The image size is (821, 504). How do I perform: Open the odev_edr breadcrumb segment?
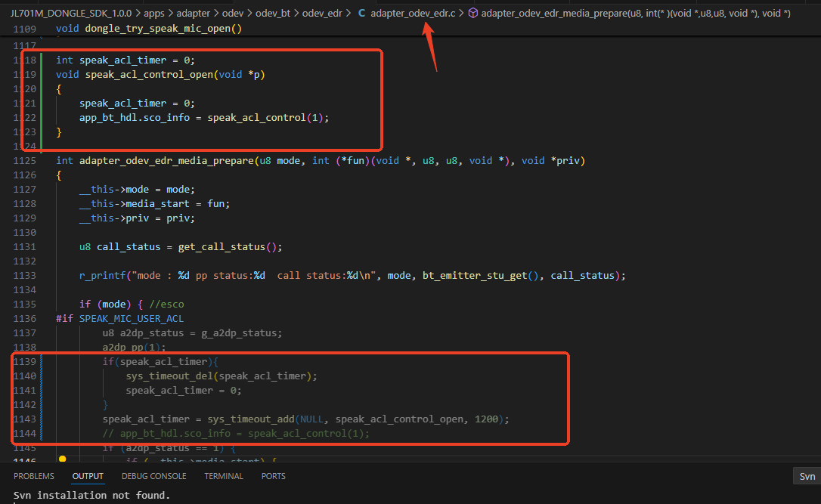(x=322, y=13)
